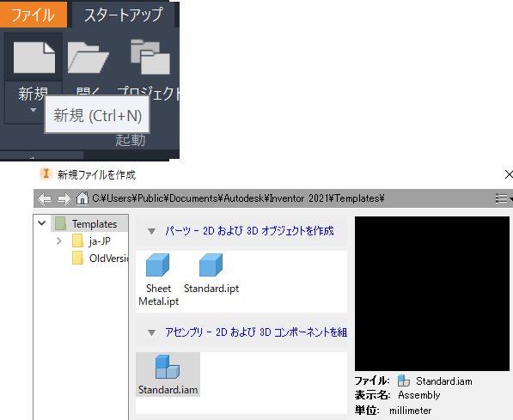Collapse the アセンブリ section triangle
Viewport: 513px width, 420px height.
[x=151, y=332]
